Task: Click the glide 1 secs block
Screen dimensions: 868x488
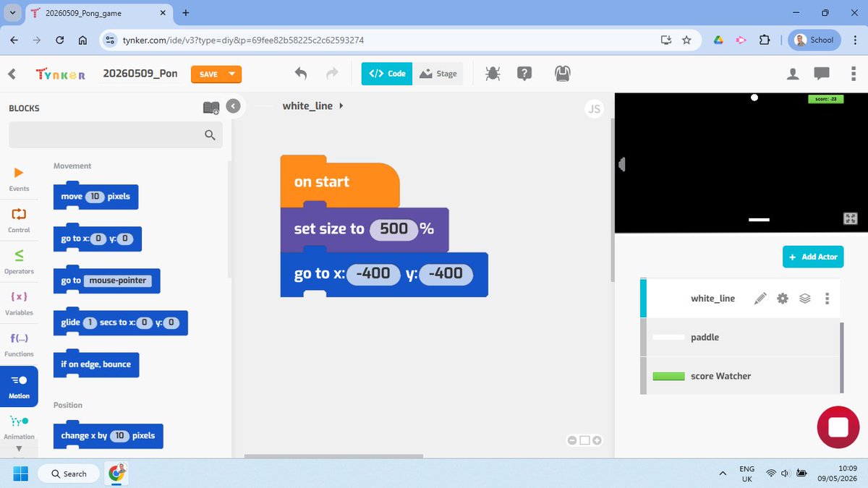Action: click(121, 322)
